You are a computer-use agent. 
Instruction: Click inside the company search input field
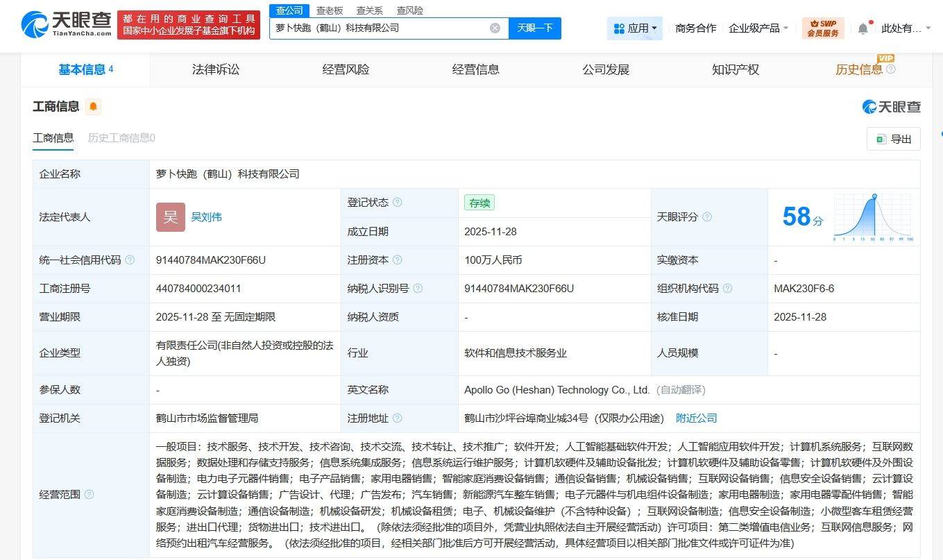pos(382,28)
